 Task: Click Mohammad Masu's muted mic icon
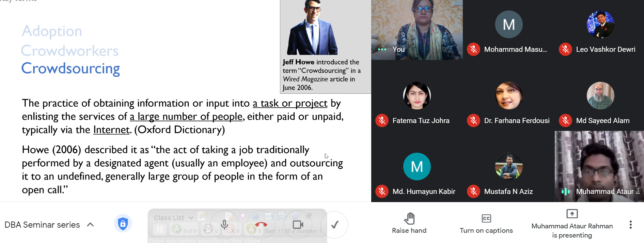[473, 49]
